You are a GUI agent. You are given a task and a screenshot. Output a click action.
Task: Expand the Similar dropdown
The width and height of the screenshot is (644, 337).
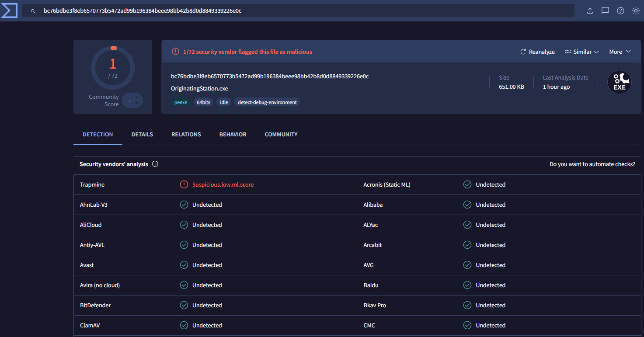click(582, 52)
